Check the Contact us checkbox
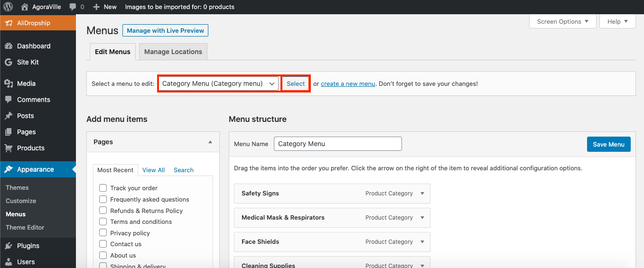644x268 pixels. click(x=103, y=244)
